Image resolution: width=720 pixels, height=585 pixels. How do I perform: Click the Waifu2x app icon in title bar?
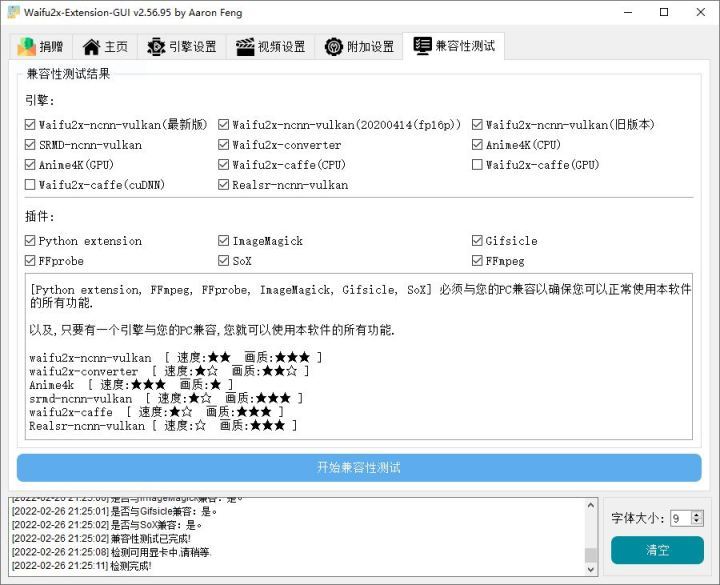(x=14, y=12)
